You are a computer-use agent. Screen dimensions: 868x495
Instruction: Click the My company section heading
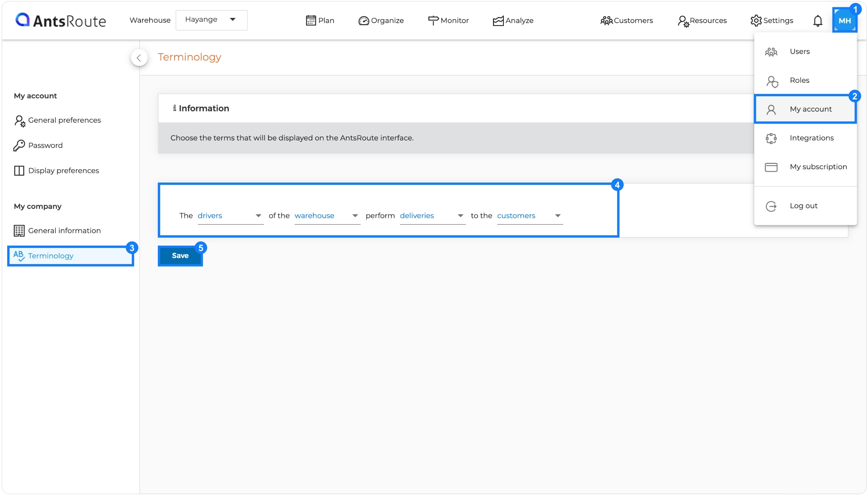click(x=38, y=206)
